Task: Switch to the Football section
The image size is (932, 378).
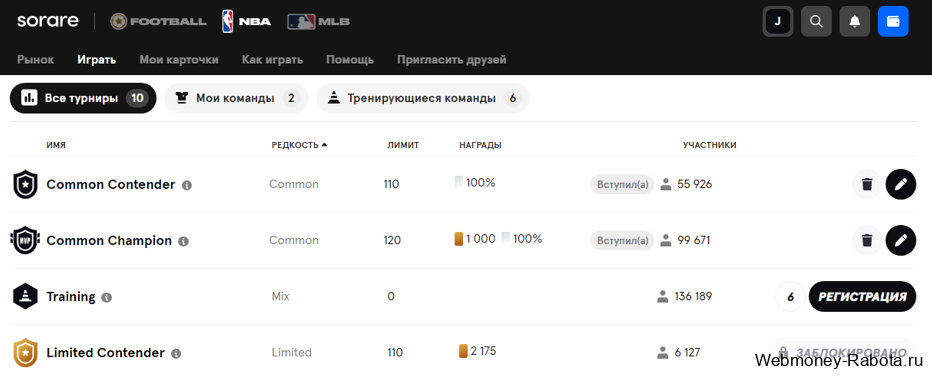Action: pos(158,21)
